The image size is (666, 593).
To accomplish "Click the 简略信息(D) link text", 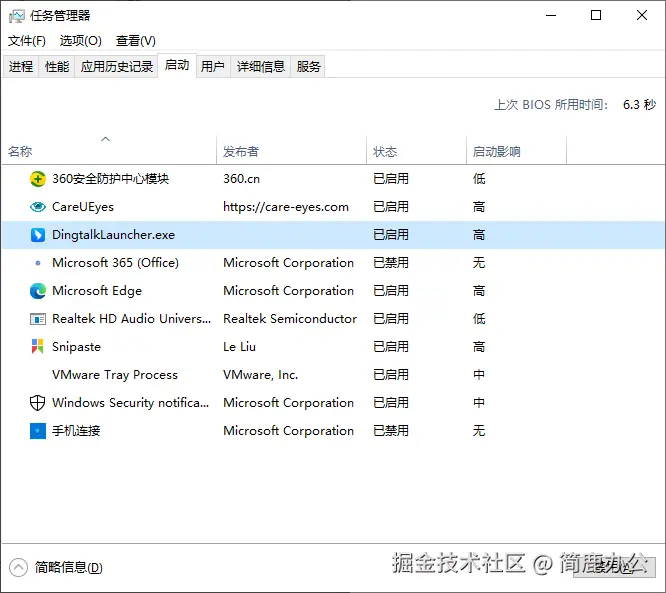I will pyautogui.click(x=69, y=568).
